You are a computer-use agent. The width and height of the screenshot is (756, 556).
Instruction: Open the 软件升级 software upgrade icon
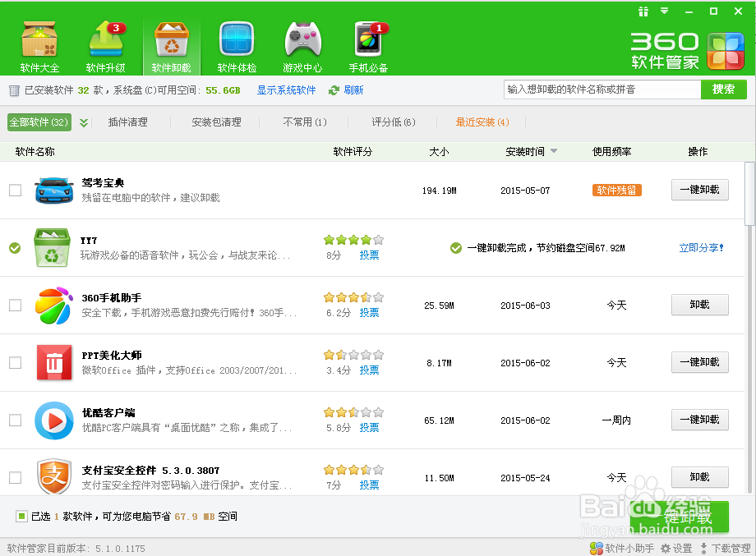(x=105, y=47)
